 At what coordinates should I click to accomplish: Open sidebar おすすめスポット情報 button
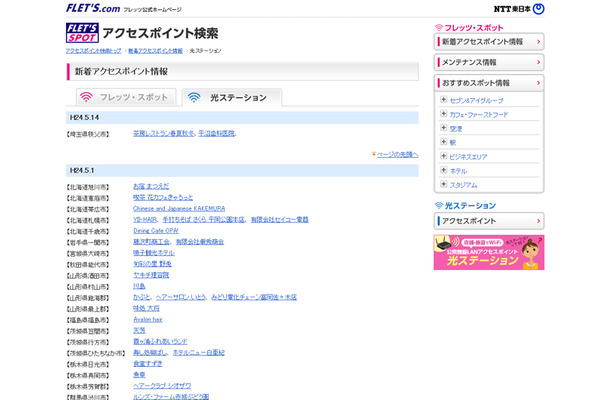click(489, 83)
